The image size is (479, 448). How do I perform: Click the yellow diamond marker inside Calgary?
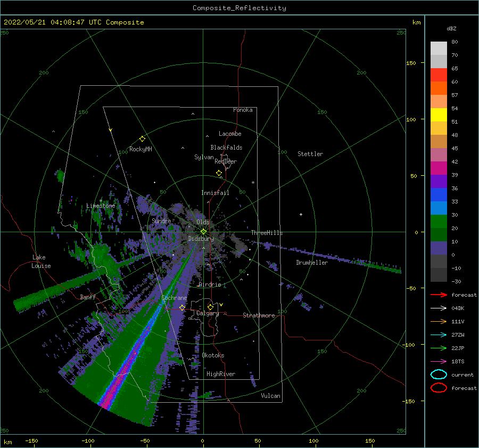point(210,307)
